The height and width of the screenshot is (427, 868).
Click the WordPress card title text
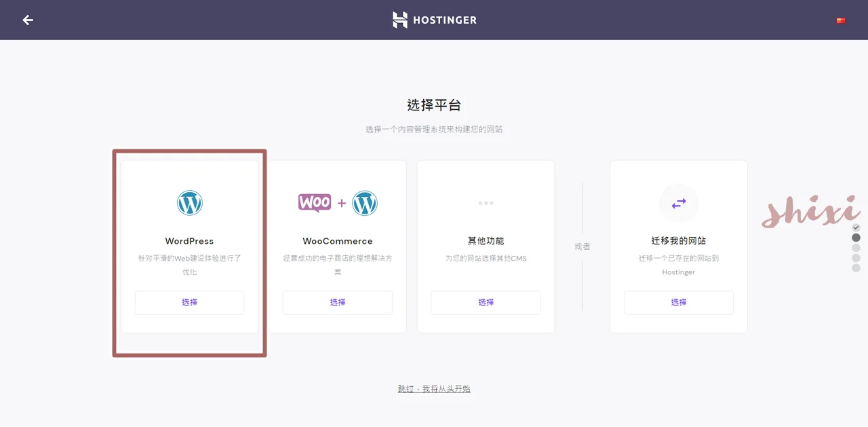coord(189,241)
